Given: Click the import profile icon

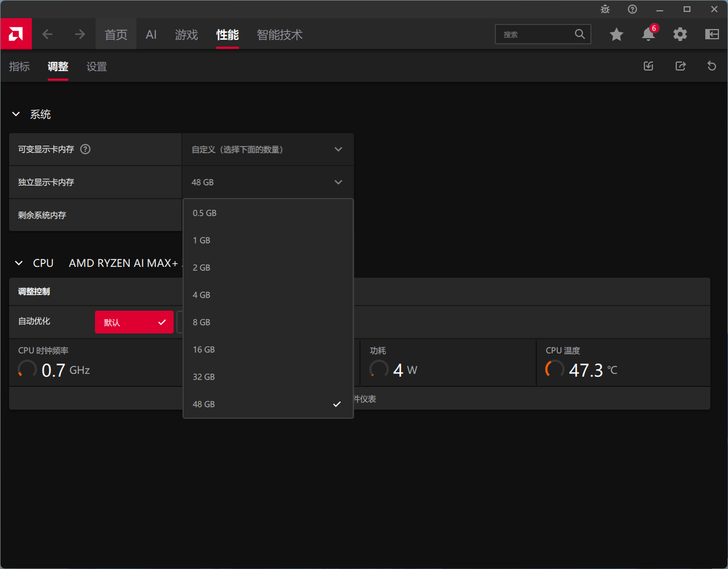Looking at the screenshot, I should (x=648, y=66).
